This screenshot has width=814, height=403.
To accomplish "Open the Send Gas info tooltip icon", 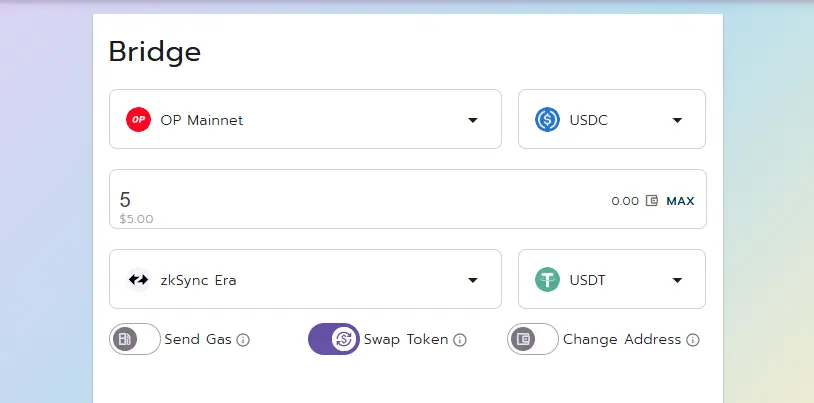I will (x=243, y=340).
